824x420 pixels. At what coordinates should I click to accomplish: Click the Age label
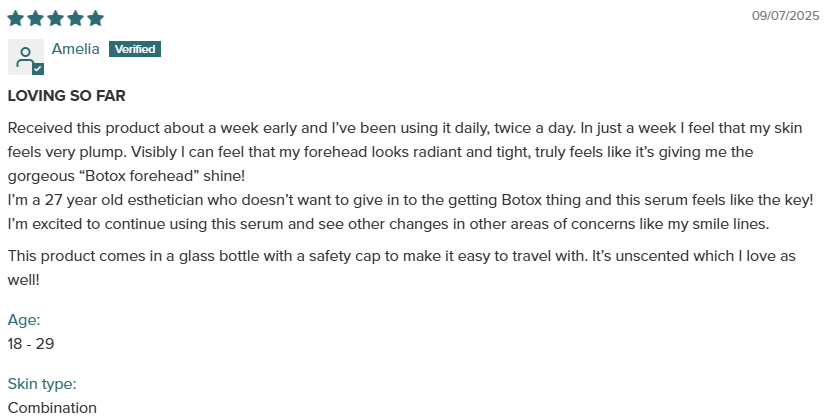click(24, 320)
